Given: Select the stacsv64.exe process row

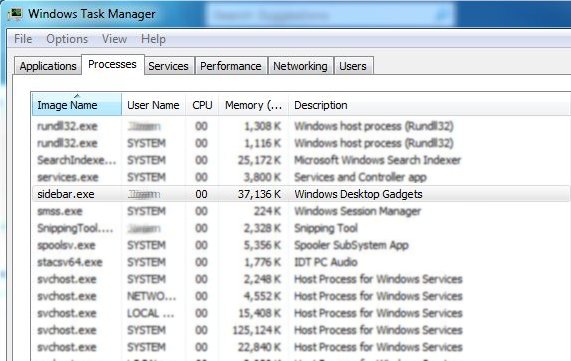Looking at the screenshot, I should (301, 262).
